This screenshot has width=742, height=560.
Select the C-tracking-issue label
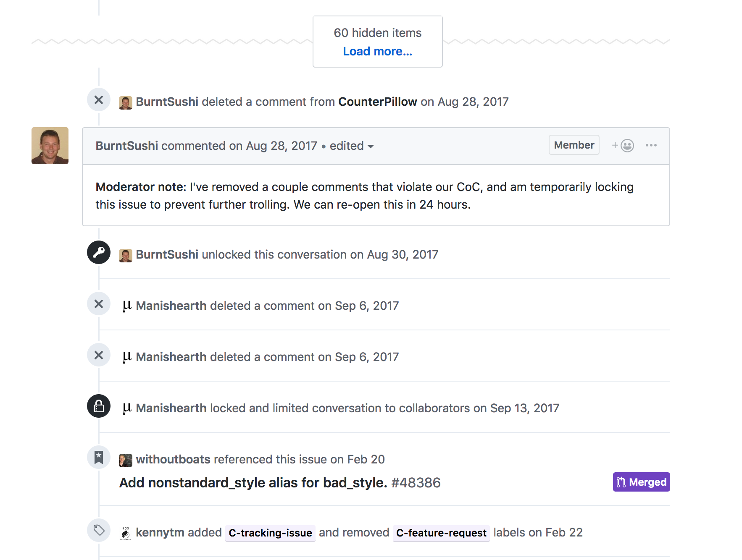(270, 533)
